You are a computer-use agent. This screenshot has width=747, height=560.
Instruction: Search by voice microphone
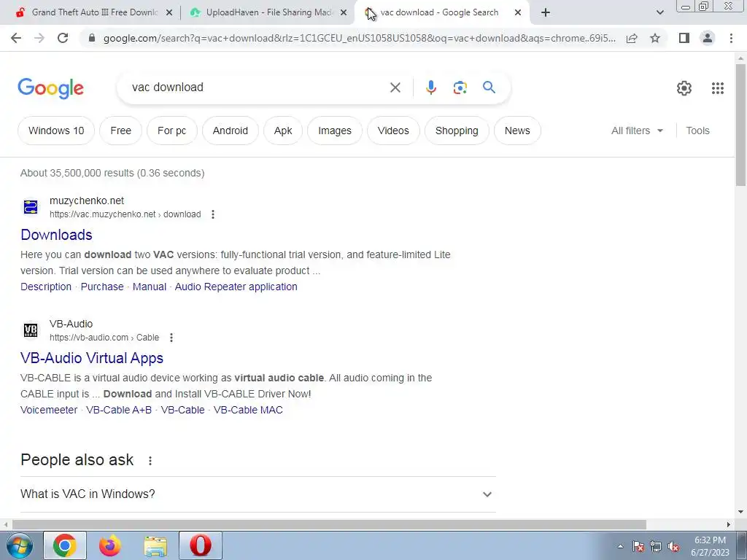430,87
